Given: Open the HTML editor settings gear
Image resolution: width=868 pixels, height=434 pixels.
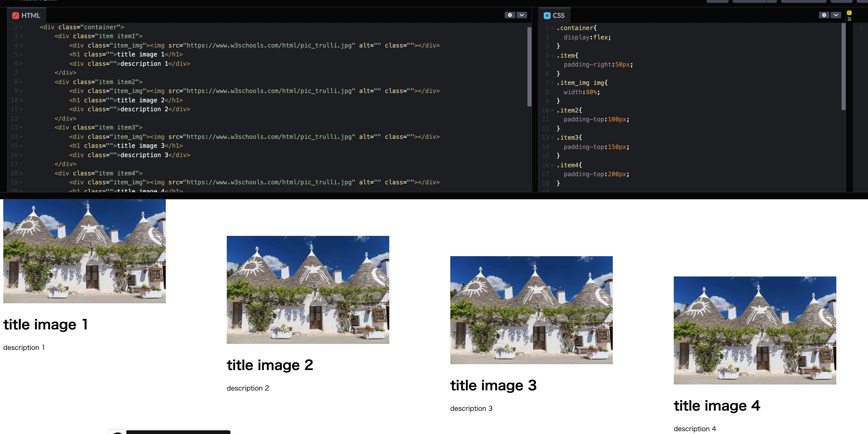Looking at the screenshot, I should coord(509,15).
